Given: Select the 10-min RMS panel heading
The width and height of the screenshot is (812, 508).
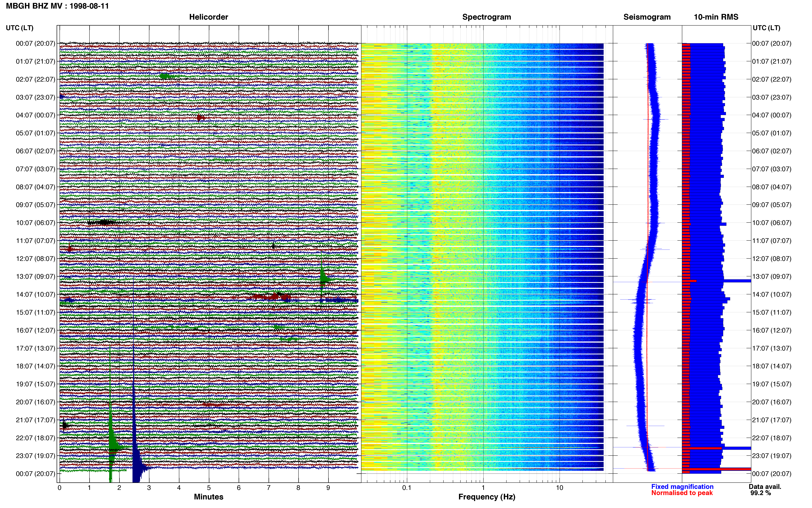Looking at the screenshot, I should [x=716, y=17].
